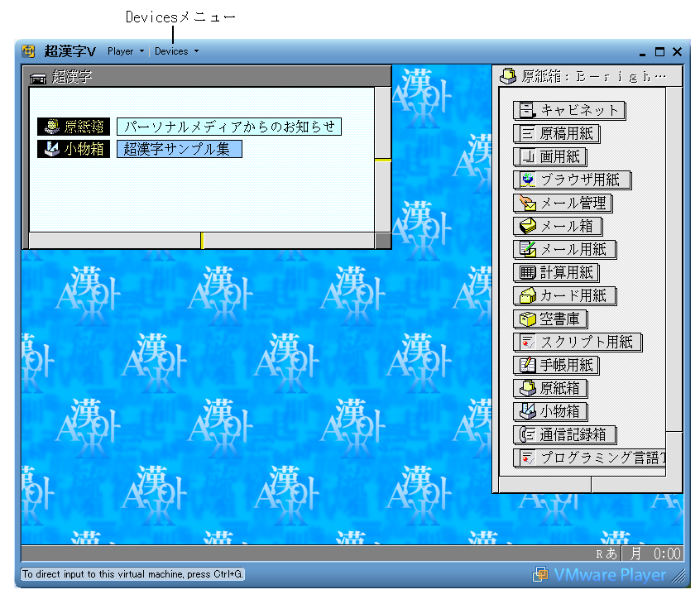Select the メール管理 mail management icon
Screen dimensions: 700x604
point(526,204)
